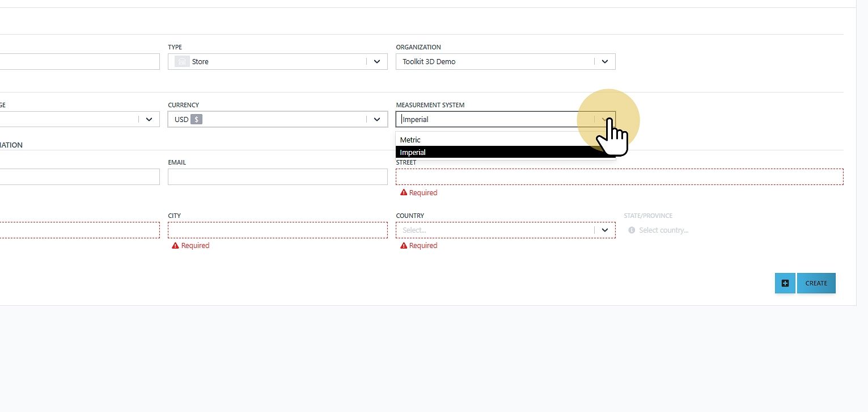
Task: Click the warning icon under Street
Action: pyautogui.click(x=404, y=192)
